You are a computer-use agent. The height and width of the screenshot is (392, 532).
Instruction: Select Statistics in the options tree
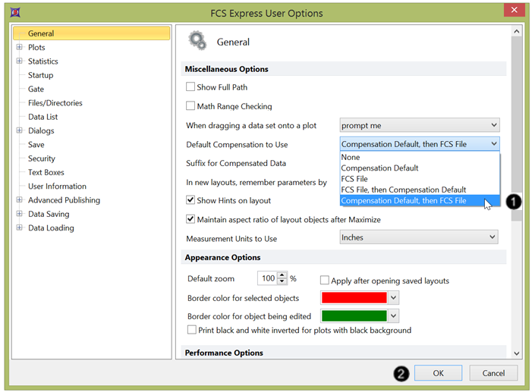(x=43, y=61)
